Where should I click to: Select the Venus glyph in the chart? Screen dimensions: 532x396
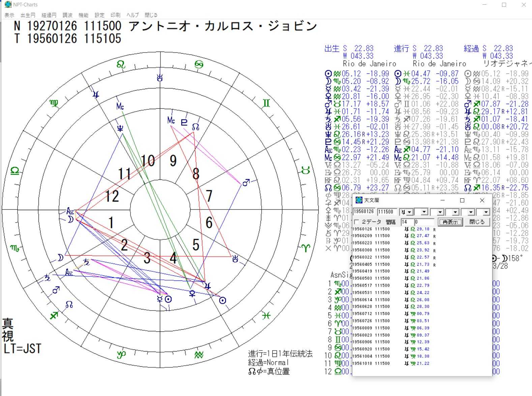pyautogui.click(x=192, y=294)
